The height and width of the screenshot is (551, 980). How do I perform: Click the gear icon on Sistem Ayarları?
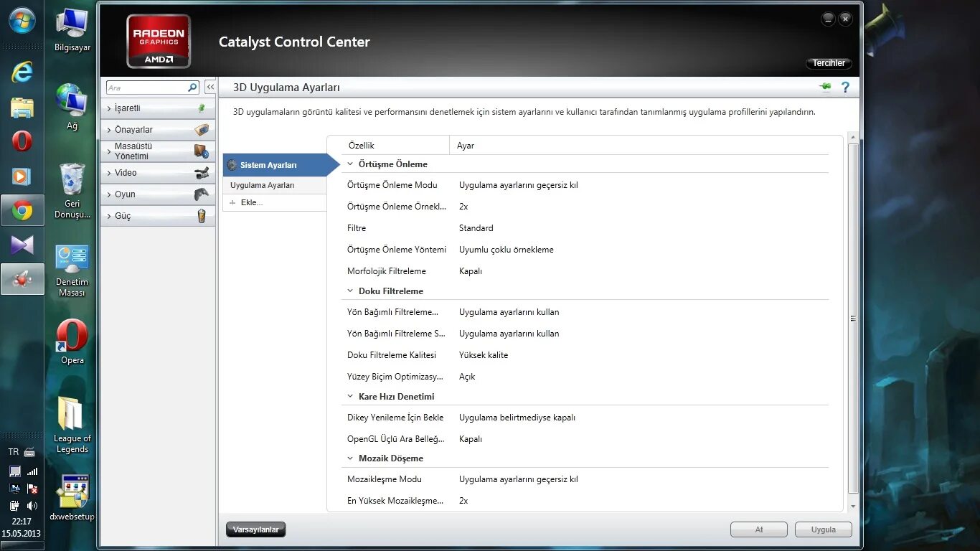(232, 165)
